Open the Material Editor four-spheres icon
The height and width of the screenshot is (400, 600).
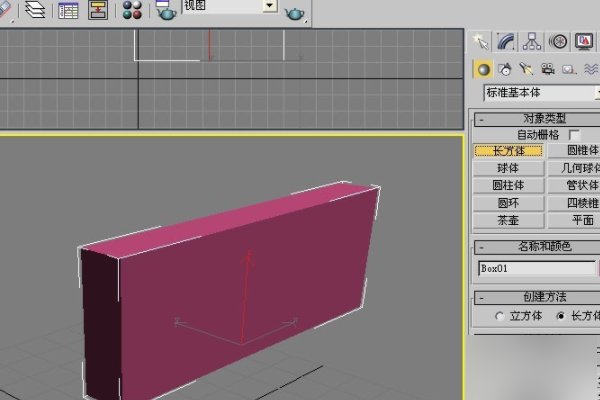click(x=132, y=10)
